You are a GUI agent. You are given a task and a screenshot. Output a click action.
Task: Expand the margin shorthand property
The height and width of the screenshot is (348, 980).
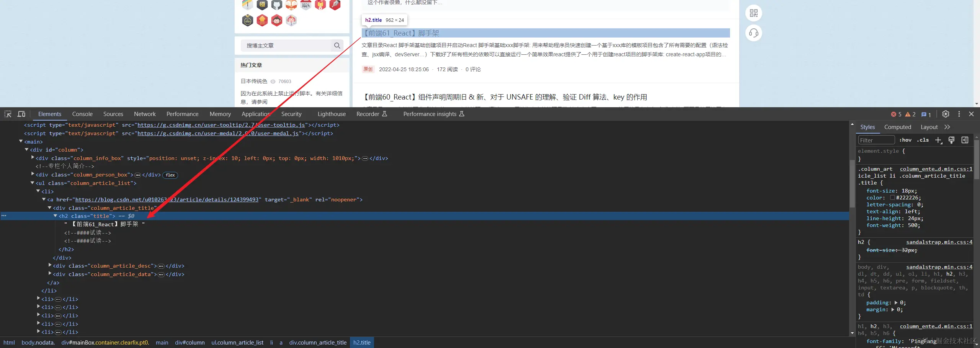[x=893, y=310]
